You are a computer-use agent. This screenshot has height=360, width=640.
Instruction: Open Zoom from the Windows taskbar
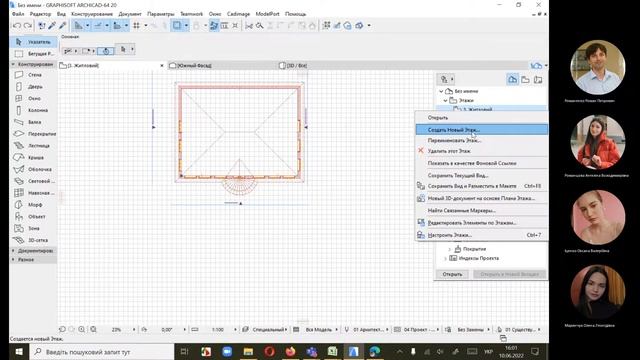(227, 351)
